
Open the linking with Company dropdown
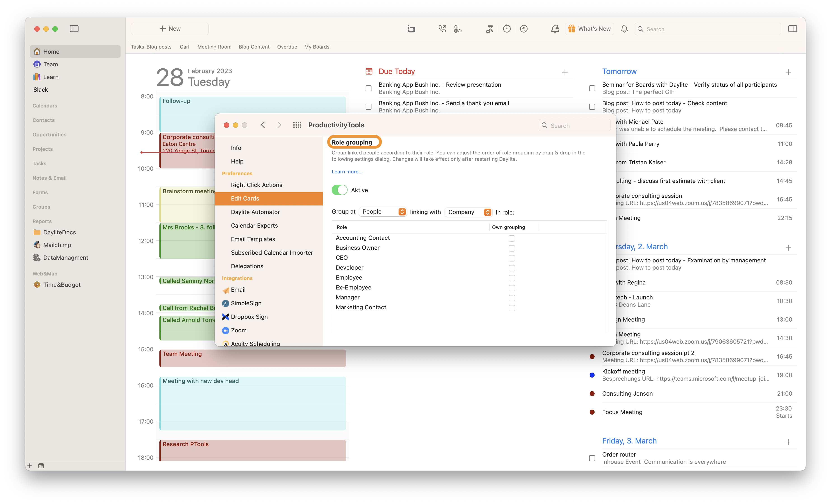tap(468, 212)
